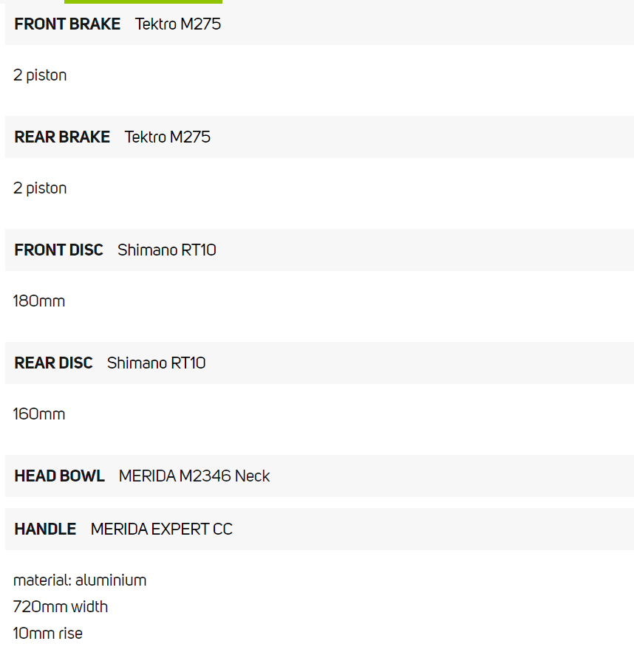Click the REAR BRAKE heading label
The height and width of the screenshot is (672, 634).
[62, 137]
